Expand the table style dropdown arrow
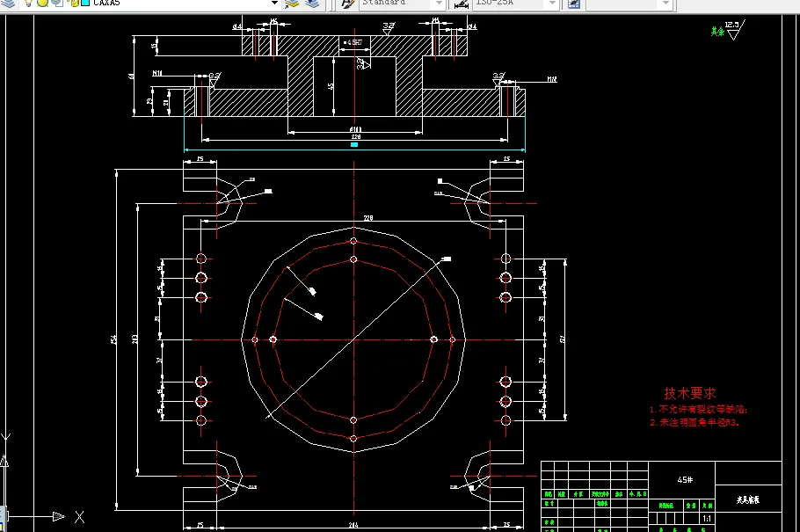800x532 pixels. click(665, 4)
